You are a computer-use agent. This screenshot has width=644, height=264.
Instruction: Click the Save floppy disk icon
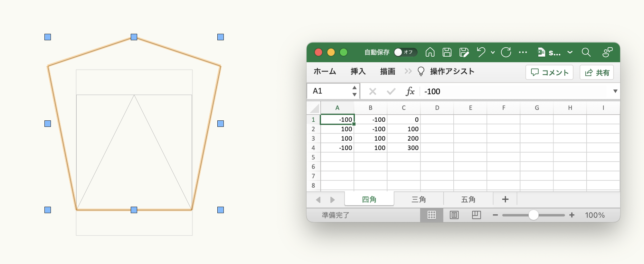click(x=447, y=52)
